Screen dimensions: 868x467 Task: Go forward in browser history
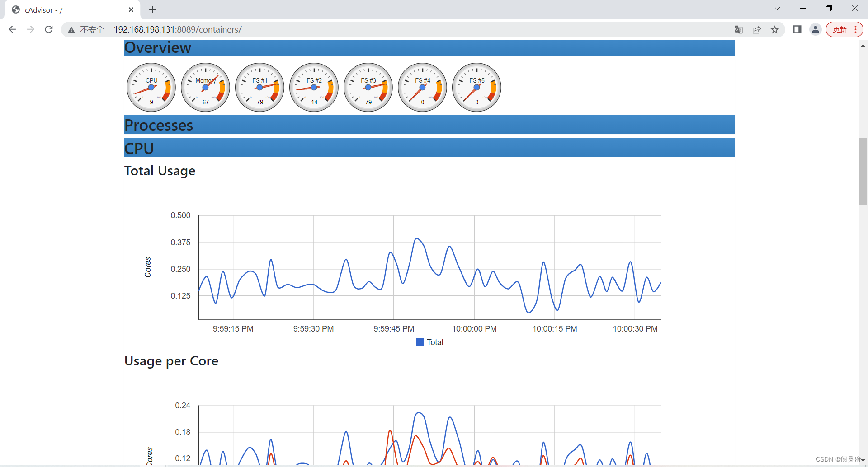tap(30, 29)
